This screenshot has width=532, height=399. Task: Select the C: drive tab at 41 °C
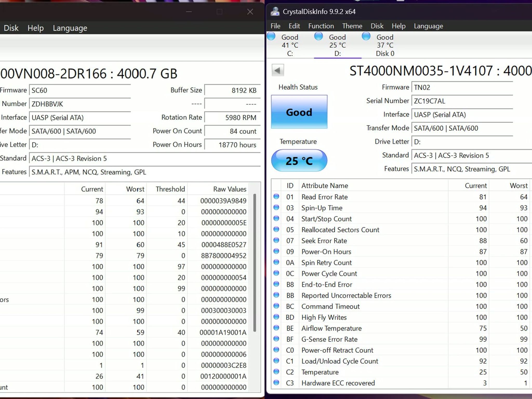290,45
